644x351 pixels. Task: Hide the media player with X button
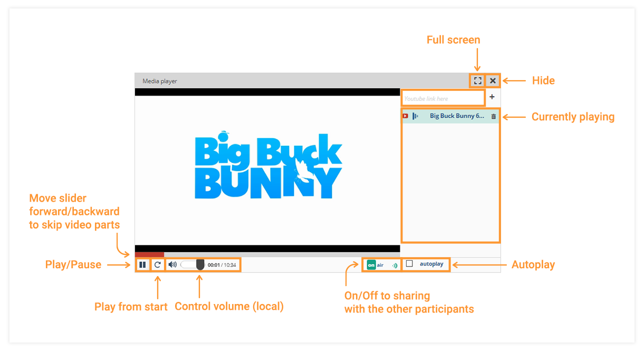coord(493,81)
